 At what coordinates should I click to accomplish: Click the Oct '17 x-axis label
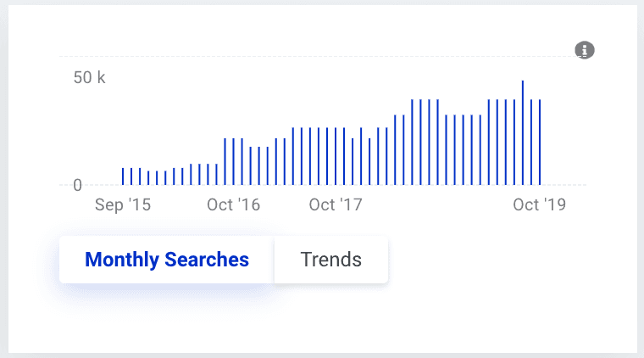(336, 205)
